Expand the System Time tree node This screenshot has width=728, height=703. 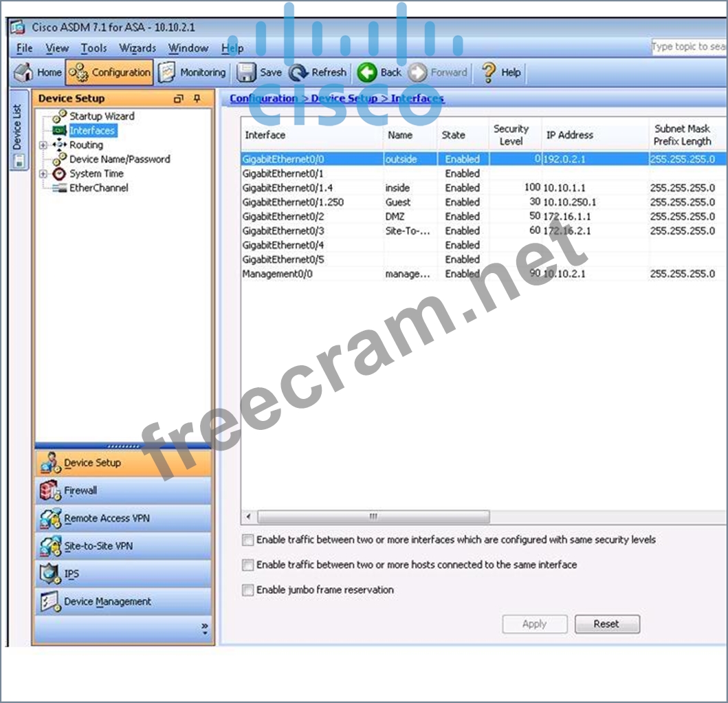coord(43,174)
